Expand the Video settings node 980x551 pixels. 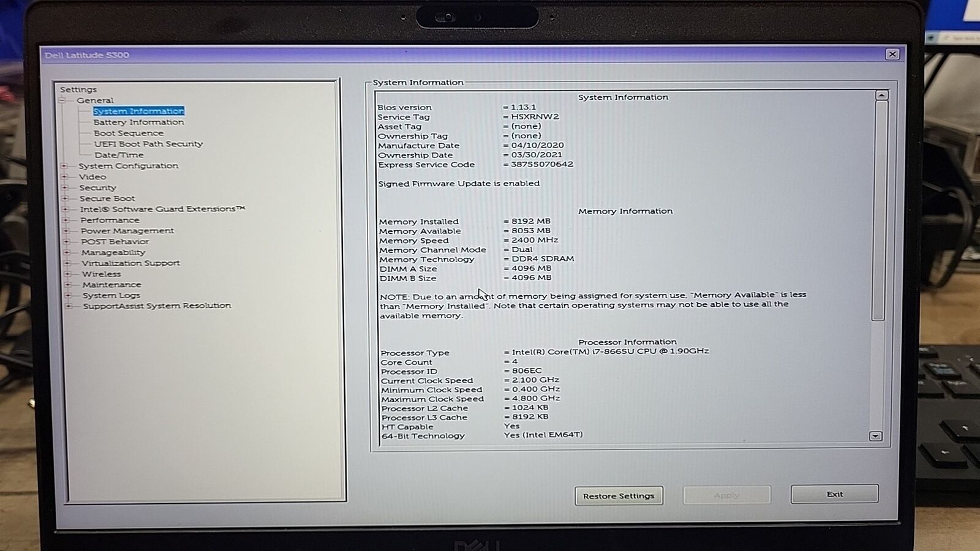[x=64, y=177]
